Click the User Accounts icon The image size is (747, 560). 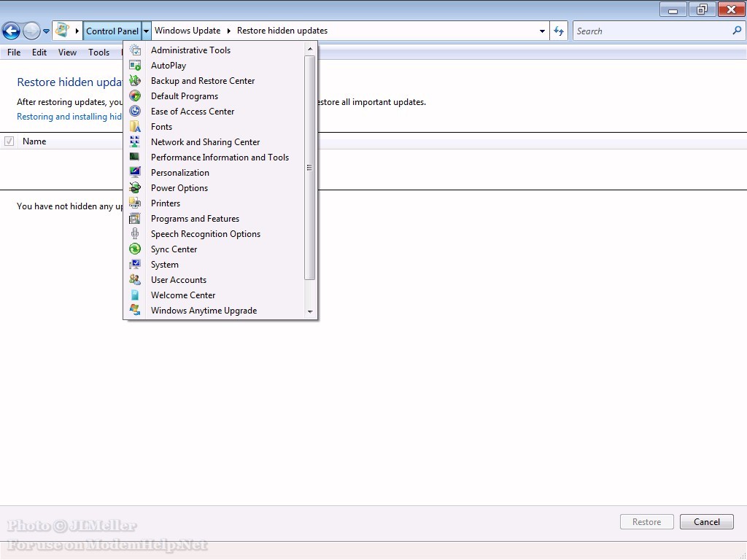[x=135, y=279]
